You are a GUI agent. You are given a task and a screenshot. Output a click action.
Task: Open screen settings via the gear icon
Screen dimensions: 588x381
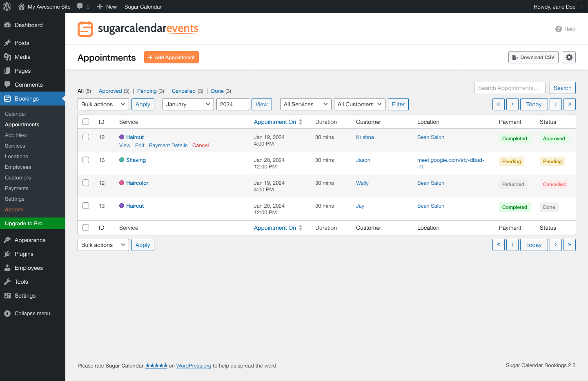point(569,57)
